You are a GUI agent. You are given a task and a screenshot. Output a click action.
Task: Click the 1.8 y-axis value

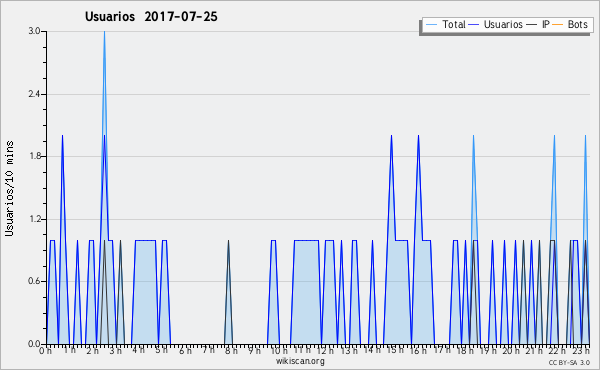[x=34, y=156]
